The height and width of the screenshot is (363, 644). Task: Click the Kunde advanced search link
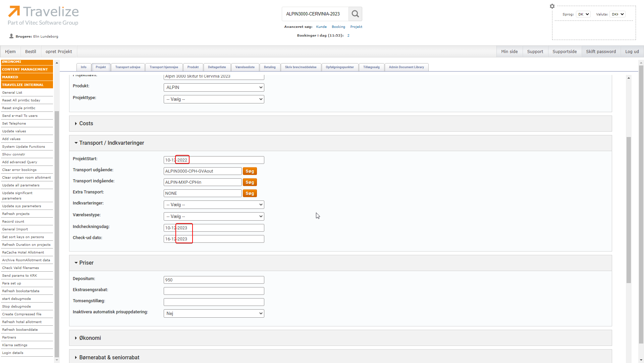(321, 27)
